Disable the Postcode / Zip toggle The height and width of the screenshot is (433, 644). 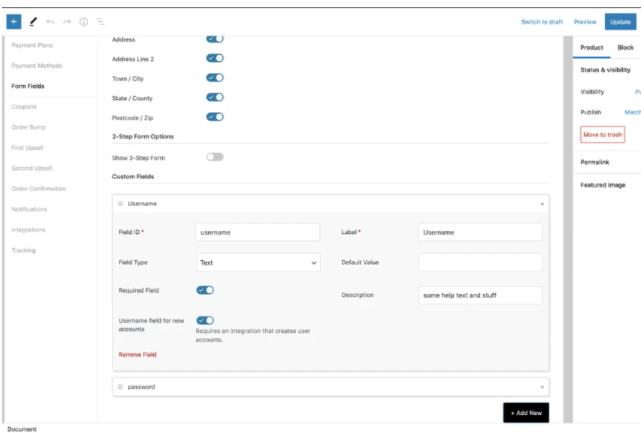pos(215,117)
